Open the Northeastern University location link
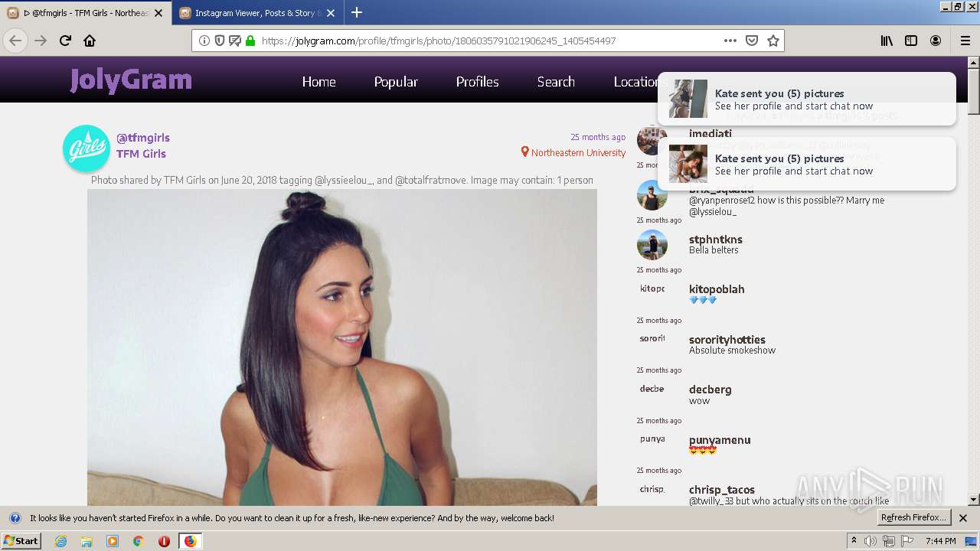Viewport: 980px width, 551px height. coord(573,152)
